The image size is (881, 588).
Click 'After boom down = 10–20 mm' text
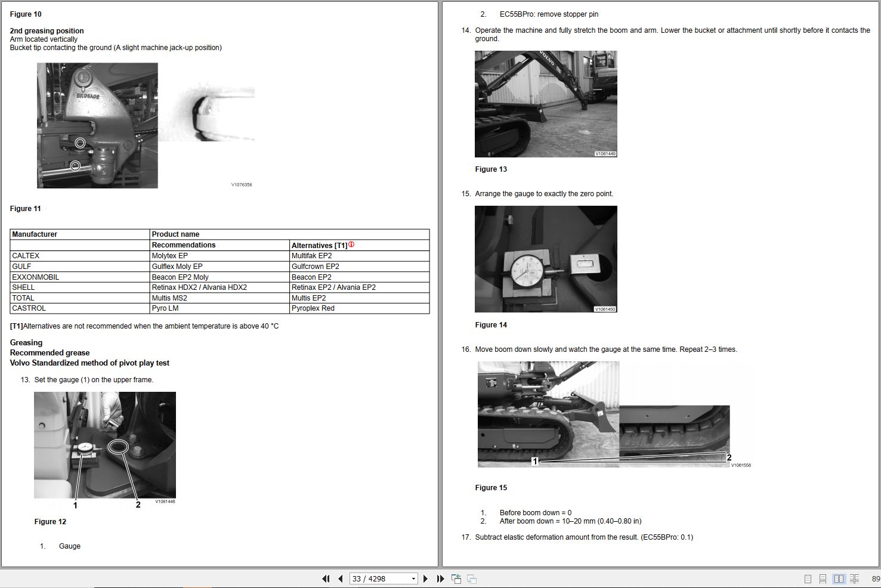pos(570,521)
